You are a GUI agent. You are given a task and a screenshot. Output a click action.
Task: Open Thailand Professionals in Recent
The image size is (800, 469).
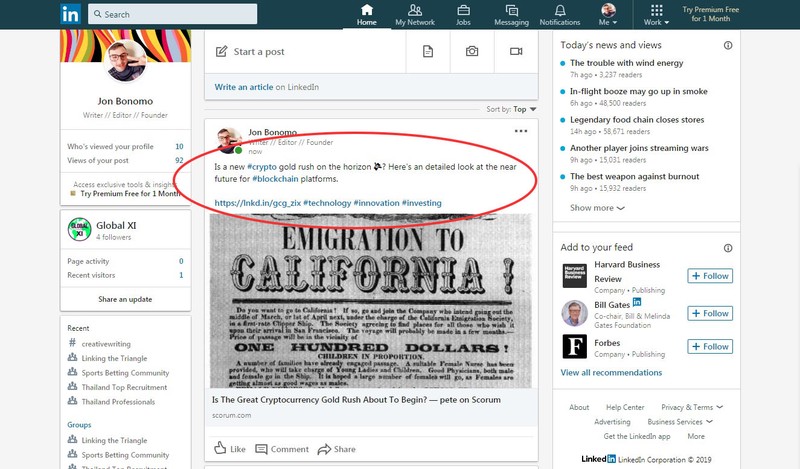118,402
